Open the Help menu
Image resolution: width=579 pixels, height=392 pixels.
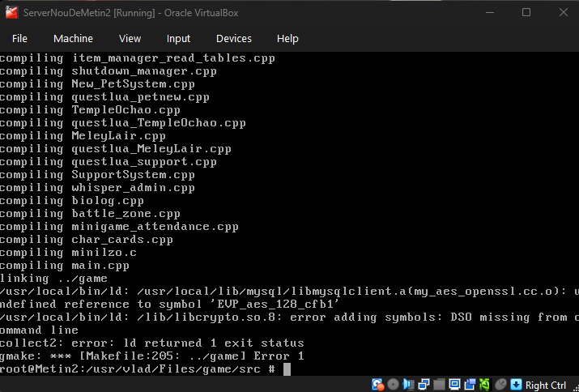(x=287, y=38)
